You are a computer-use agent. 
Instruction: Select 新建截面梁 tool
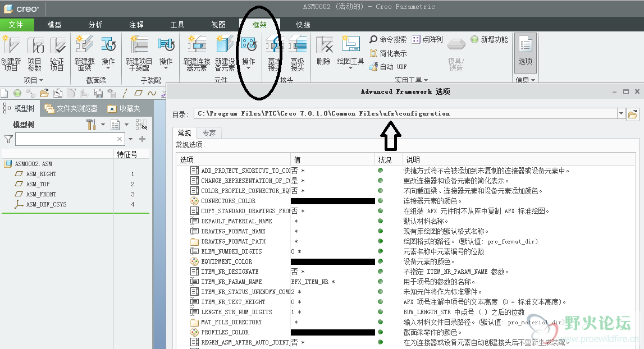pyautogui.click(x=85, y=53)
